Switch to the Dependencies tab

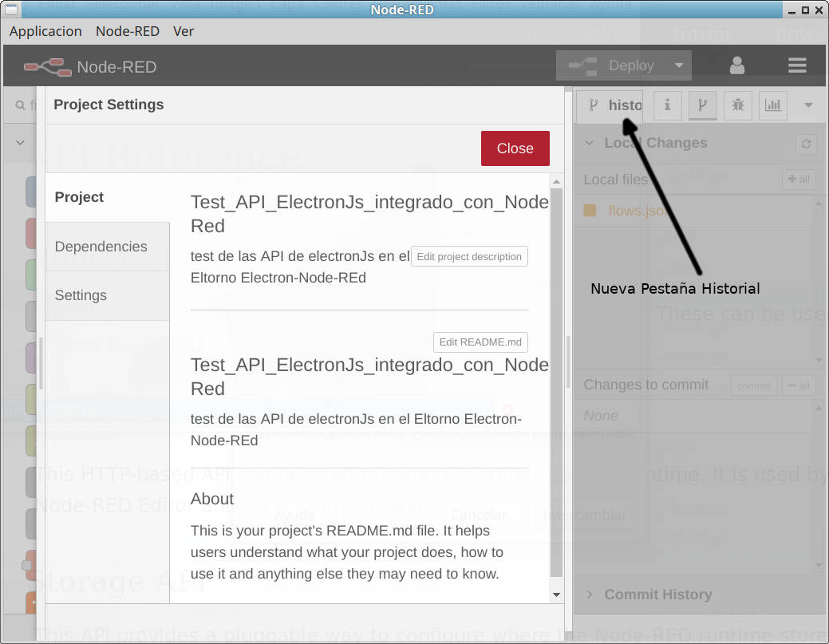(x=101, y=247)
